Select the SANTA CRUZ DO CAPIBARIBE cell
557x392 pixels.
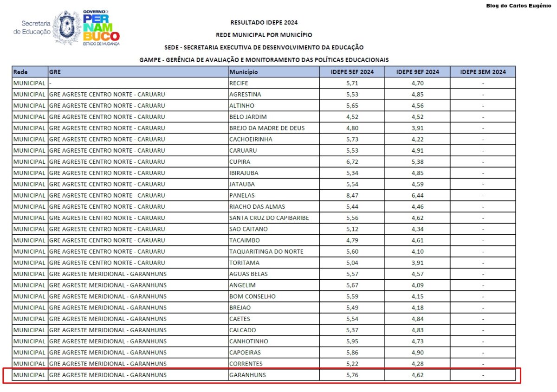(269, 218)
